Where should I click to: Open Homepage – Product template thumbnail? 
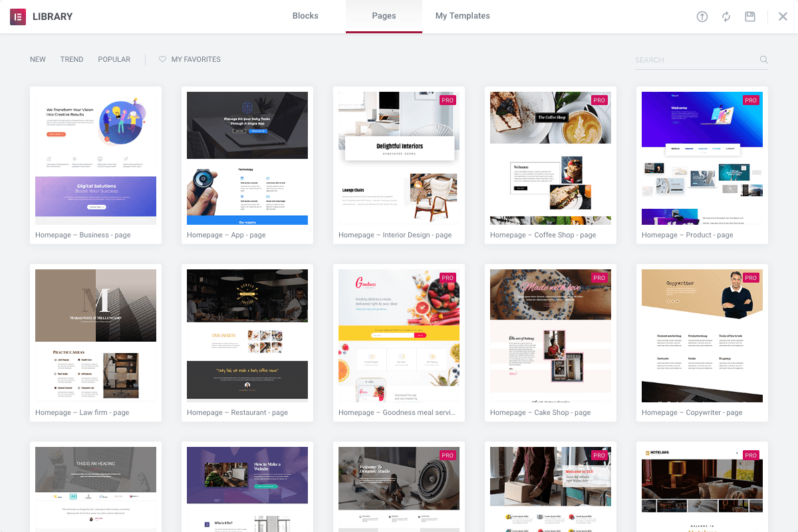(x=702, y=158)
